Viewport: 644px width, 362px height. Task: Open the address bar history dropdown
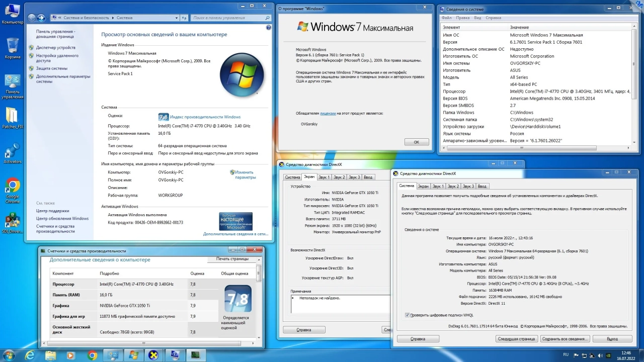pyautogui.click(x=177, y=18)
